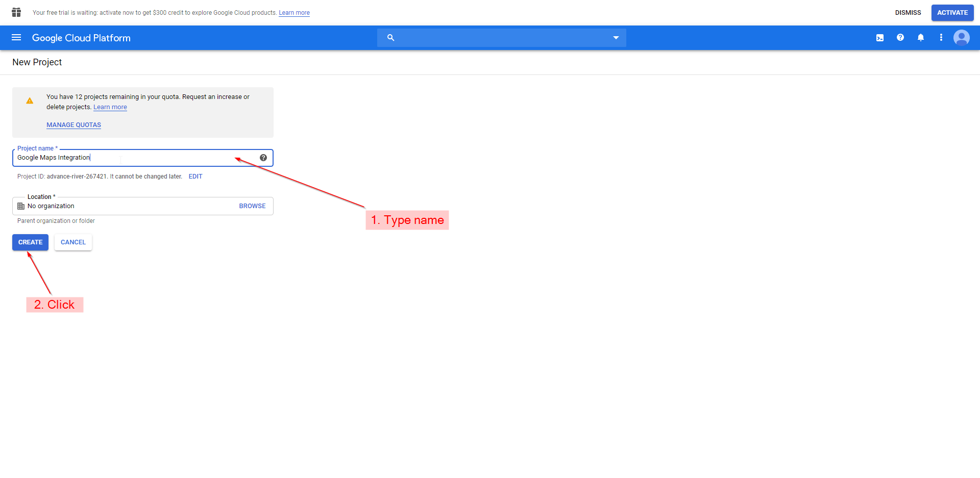This screenshot has width=980, height=478.
Task: Click the New Project page heading
Action: click(x=37, y=62)
